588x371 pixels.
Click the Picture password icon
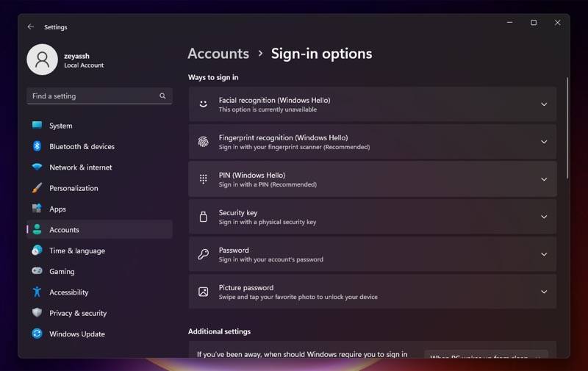pos(204,292)
